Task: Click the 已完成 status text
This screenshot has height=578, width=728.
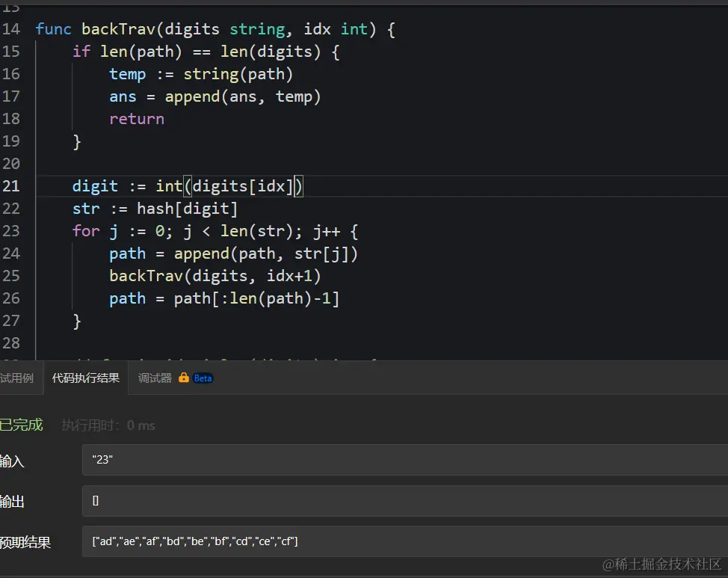Action: (x=21, y=425)
